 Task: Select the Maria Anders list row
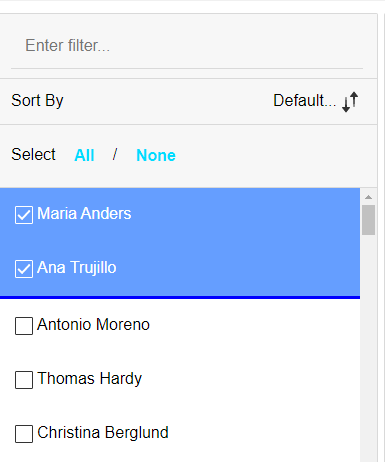click(180, 215)
